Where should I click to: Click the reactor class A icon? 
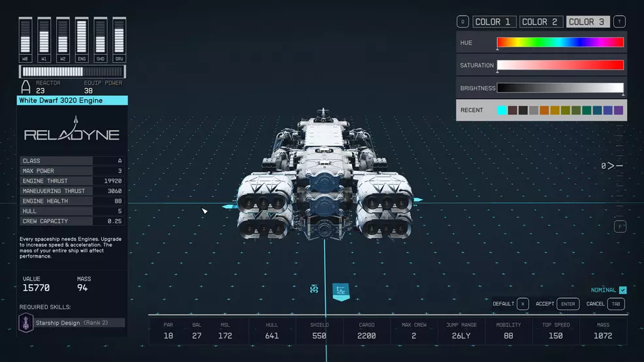(x=25, y=87)
